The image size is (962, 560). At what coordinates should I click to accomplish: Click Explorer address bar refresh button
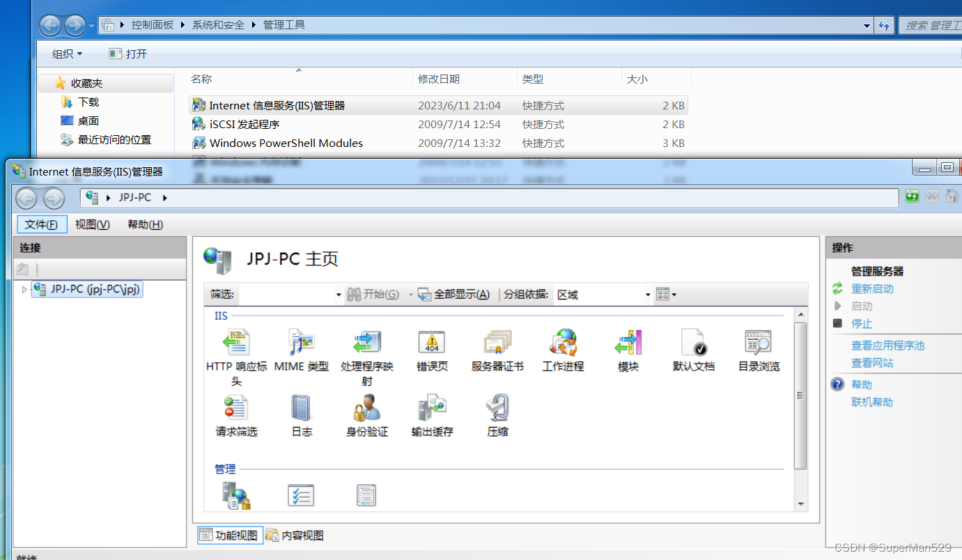coord(884,26)
